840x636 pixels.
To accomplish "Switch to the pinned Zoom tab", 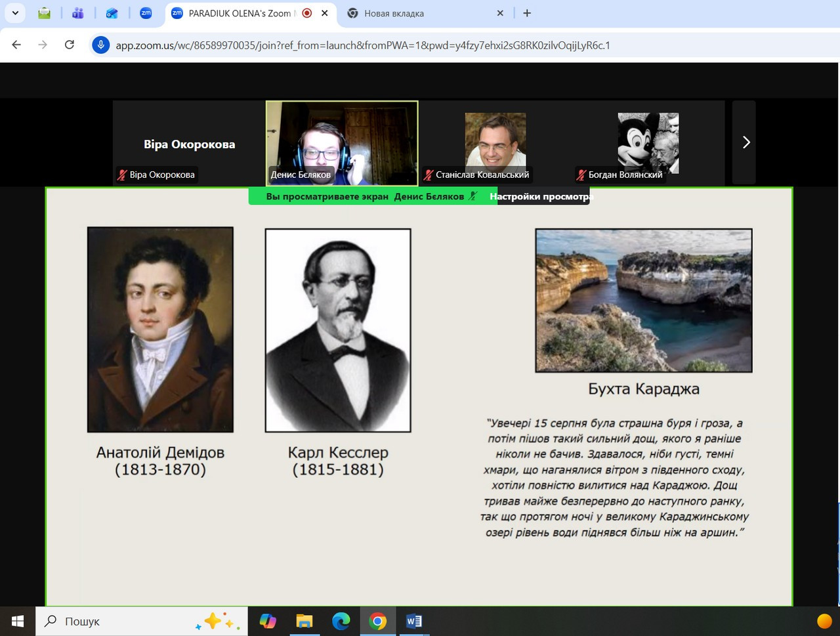I will point(146,13).
